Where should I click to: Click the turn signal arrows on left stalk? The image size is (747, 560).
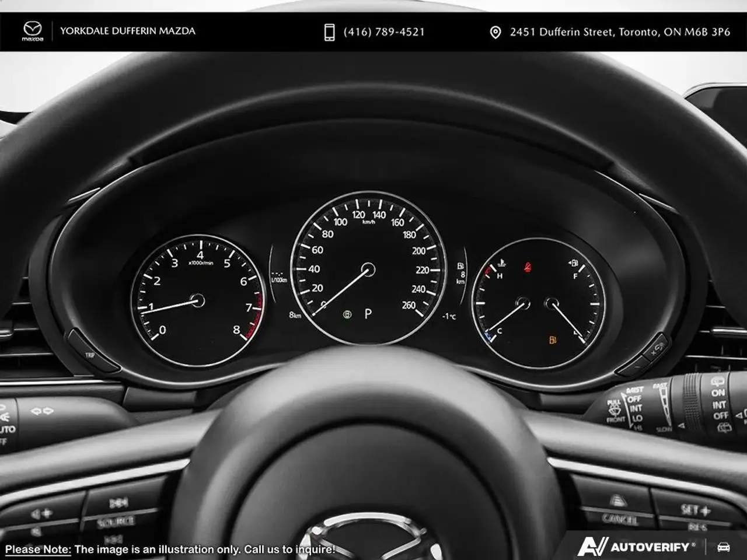tap(42, 411)
